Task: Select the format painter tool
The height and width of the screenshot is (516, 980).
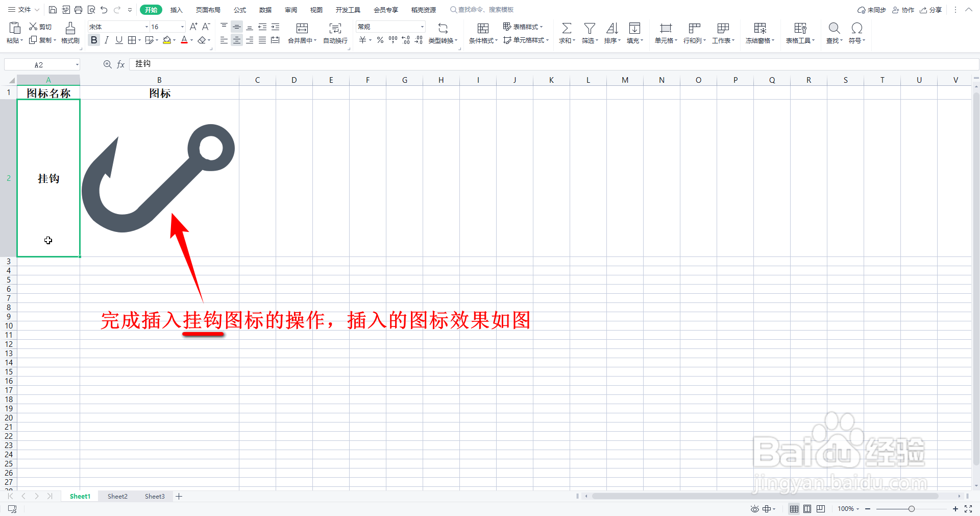Action: (70, 33)
